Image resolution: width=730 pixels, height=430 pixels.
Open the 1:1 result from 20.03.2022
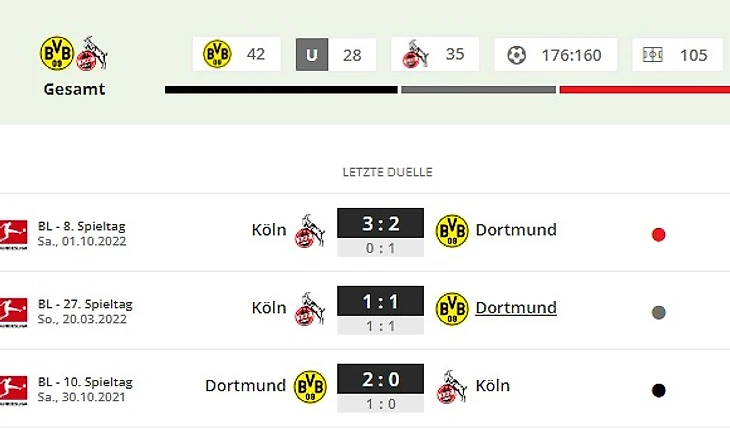(380, 302)
